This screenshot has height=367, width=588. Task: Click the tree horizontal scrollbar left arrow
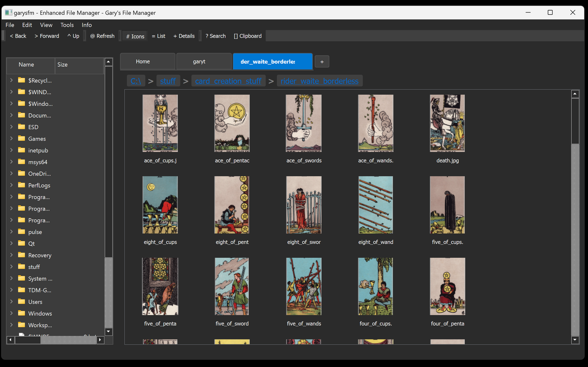coord(10,339)
